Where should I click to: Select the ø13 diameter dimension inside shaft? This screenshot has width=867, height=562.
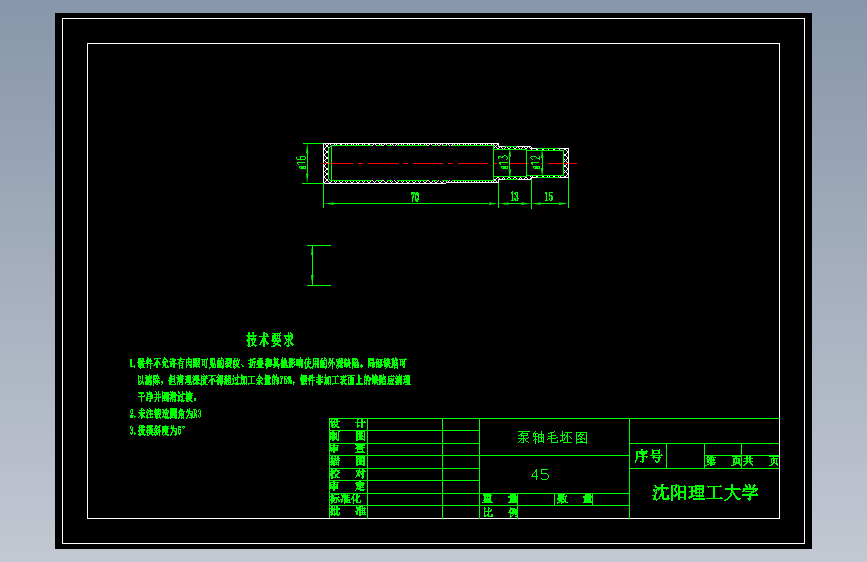pos(503,162)
